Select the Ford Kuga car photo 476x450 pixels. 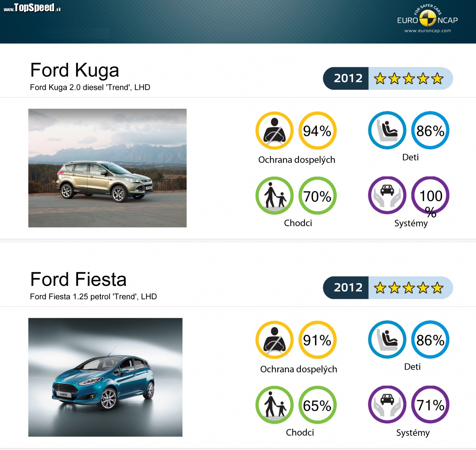click(x=107, y=168)
